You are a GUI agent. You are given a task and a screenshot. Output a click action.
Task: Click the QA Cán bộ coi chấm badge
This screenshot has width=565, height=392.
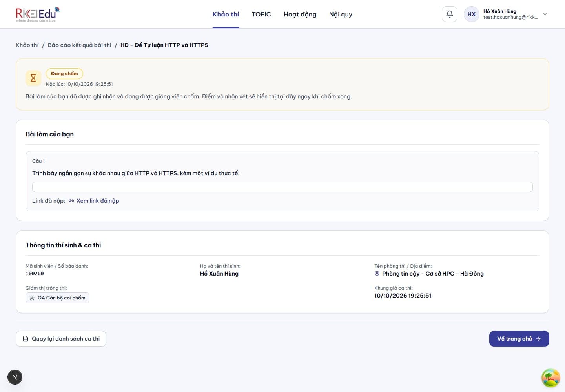pos(57,298)
